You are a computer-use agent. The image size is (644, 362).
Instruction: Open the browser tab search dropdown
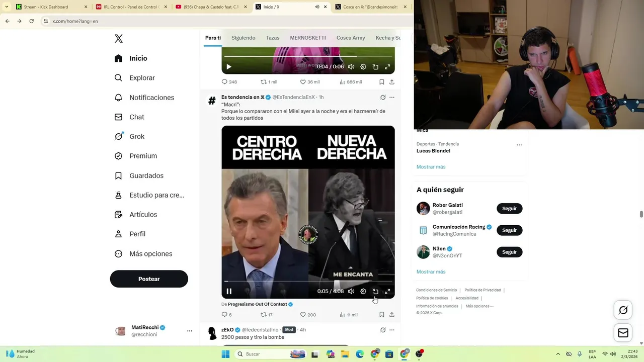[x=6, y=7]
